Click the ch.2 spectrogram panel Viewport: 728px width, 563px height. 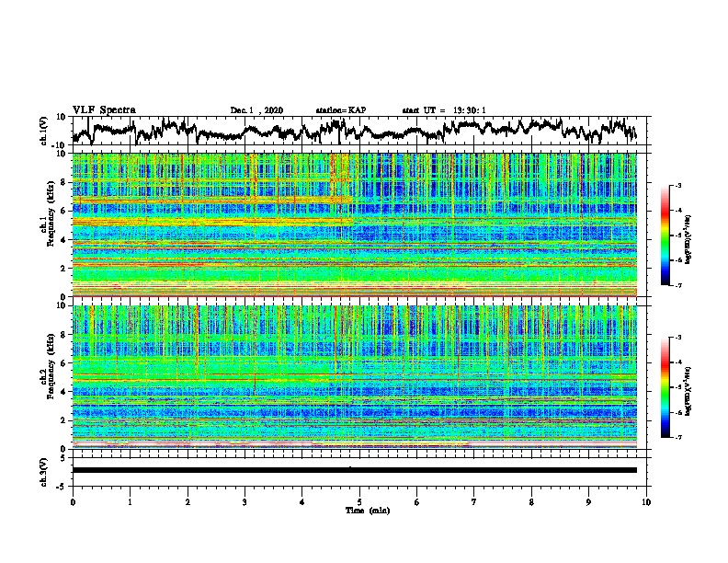[355, 377]
